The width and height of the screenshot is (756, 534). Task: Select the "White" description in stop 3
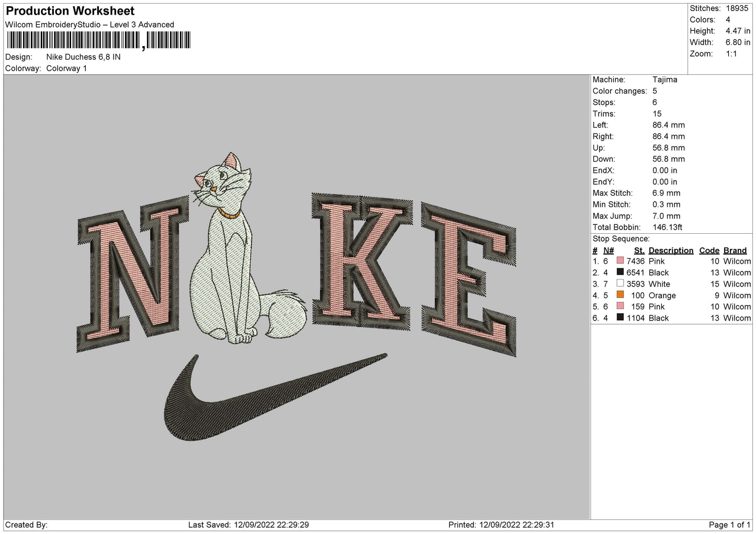click(x=659, y=284)
